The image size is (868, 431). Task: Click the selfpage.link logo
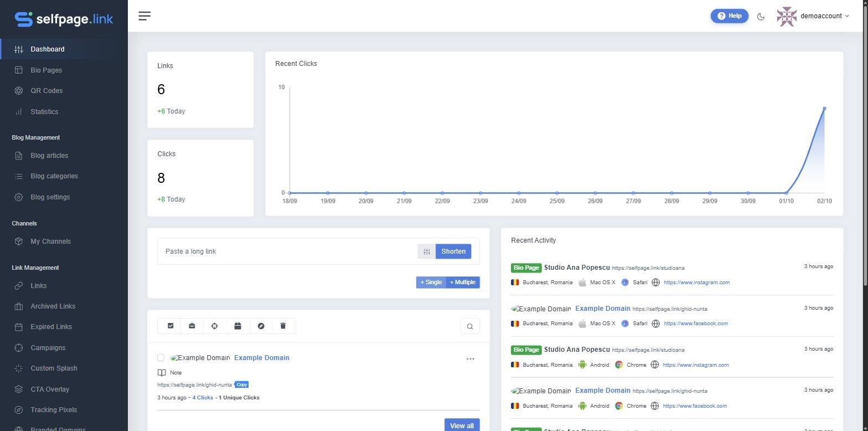[64, 19]
